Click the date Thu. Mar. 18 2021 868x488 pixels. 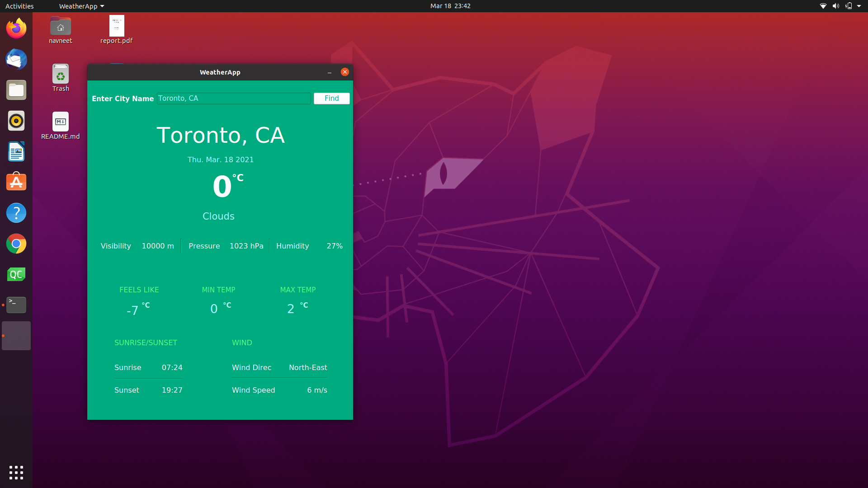[221, 160]
